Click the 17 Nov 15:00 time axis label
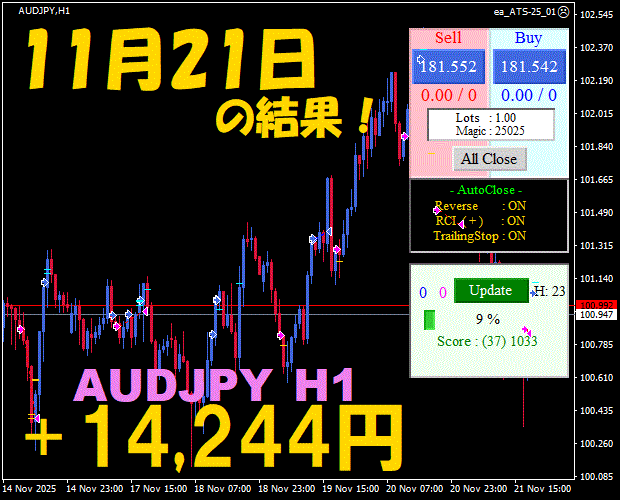The width and height of the screenshot is (620, 500). click(159, 489)
